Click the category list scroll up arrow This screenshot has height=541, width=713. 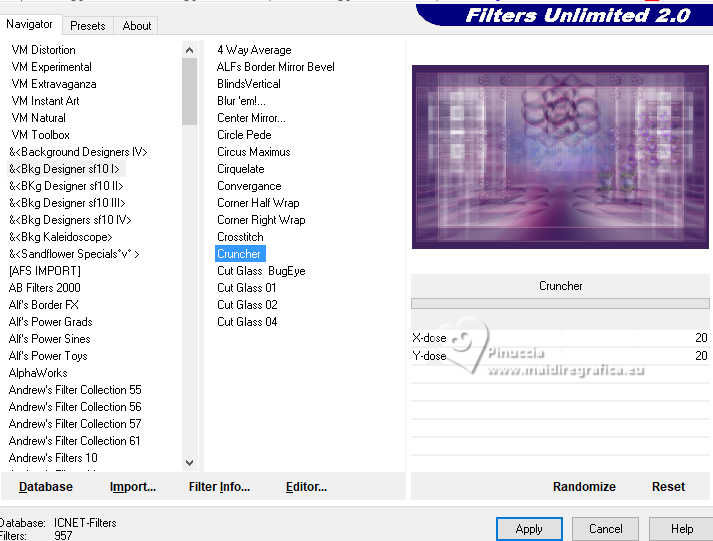click(x=190, y=50)
